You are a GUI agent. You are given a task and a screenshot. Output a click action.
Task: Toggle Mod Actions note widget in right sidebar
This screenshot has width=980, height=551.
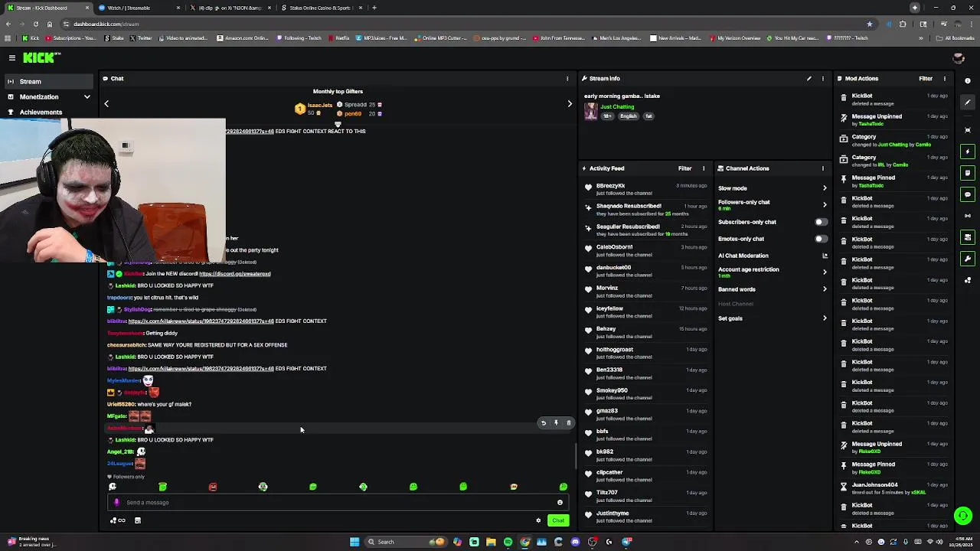968,173
